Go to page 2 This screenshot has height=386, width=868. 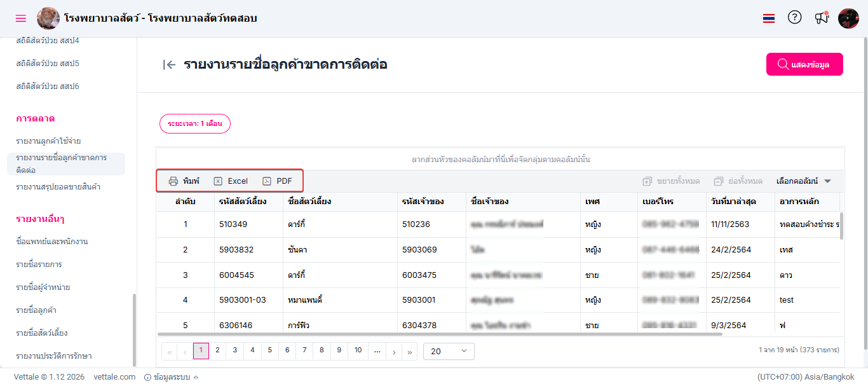click(217, 350)
